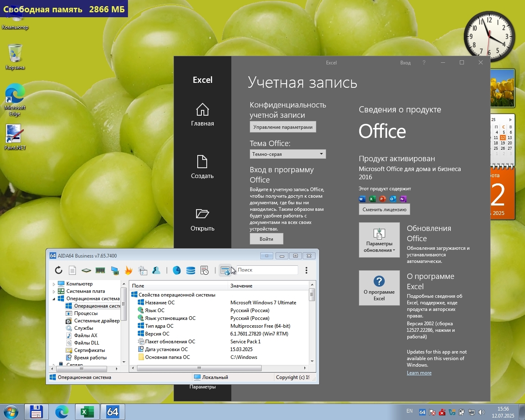Launch the flame stability test icon
525x420 pixels.
[x=128, y=270]
